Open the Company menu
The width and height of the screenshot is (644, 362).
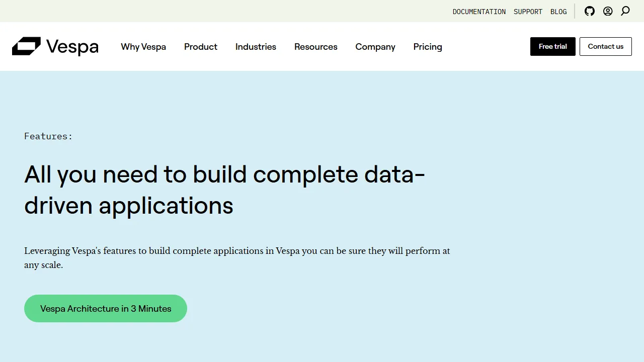375,47
